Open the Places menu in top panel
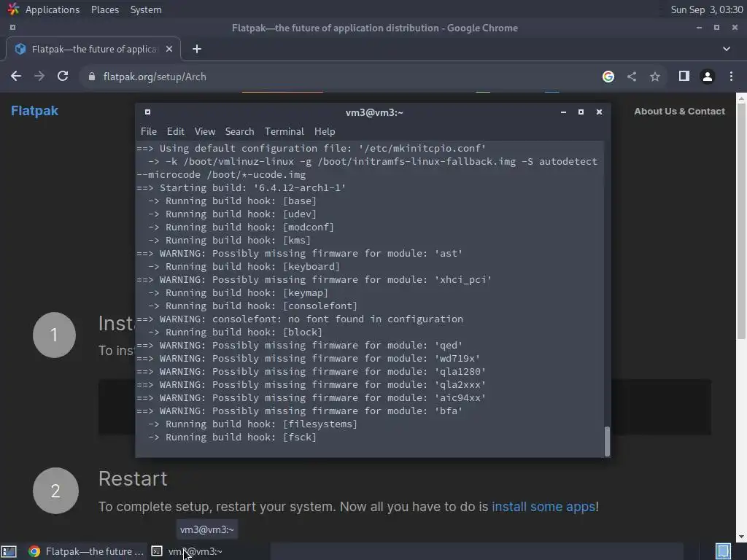Screen dimensions: 747x560 pyautogui.click(x=105, y=9)
